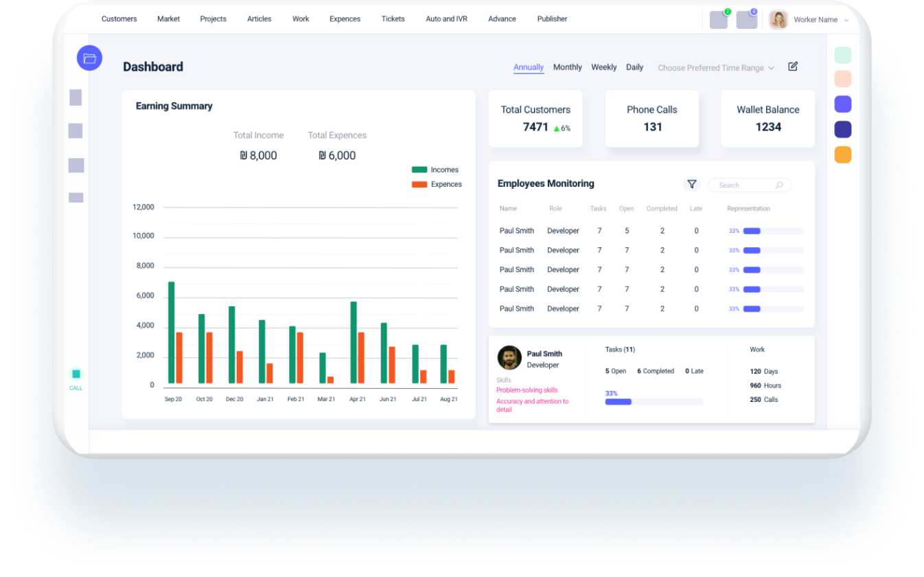Click the Worker Name profile avatar
The width and height of the screenshot is (924, 577).
[778, 20]
